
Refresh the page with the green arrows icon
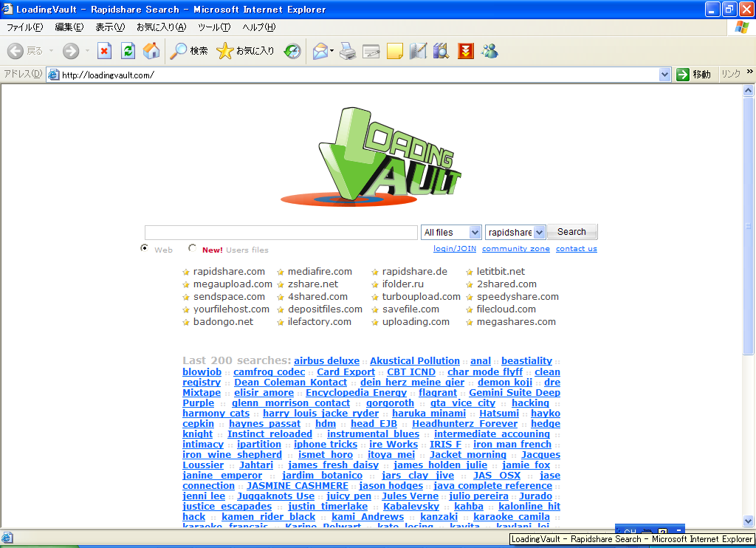click(128, 51)
